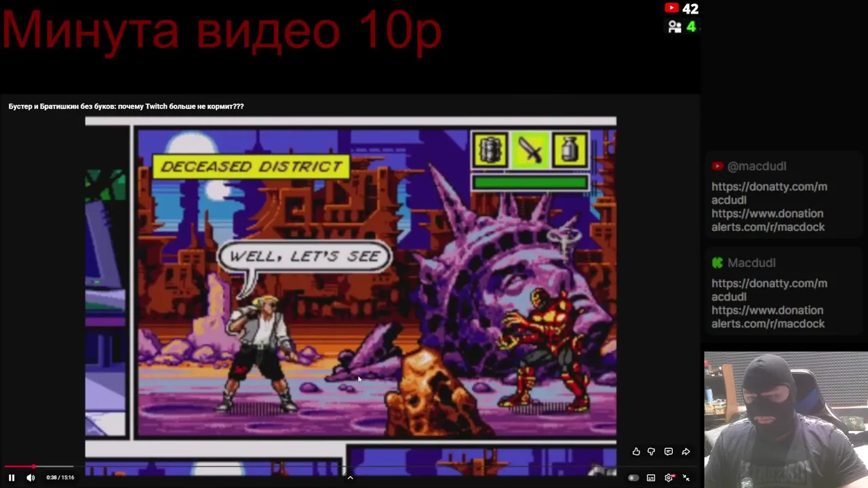
Task: Pause the video with the pause button
Action: 12,478
